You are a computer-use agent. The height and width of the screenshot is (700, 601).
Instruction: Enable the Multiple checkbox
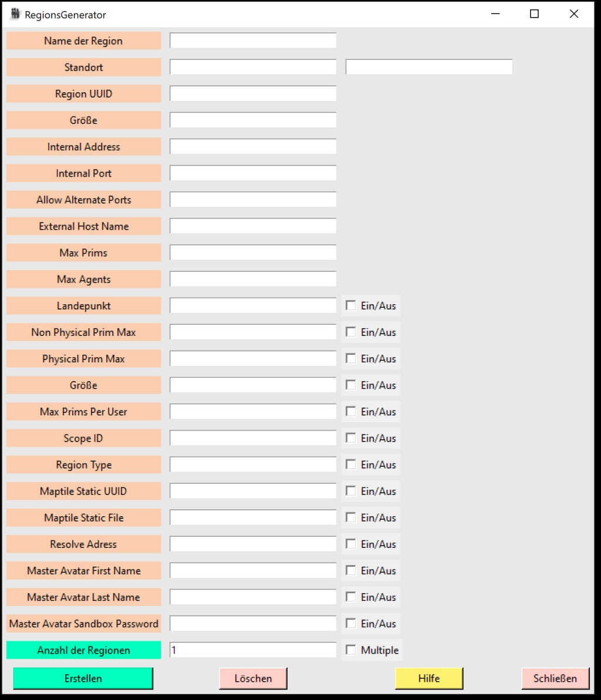(x=351, y=650)
